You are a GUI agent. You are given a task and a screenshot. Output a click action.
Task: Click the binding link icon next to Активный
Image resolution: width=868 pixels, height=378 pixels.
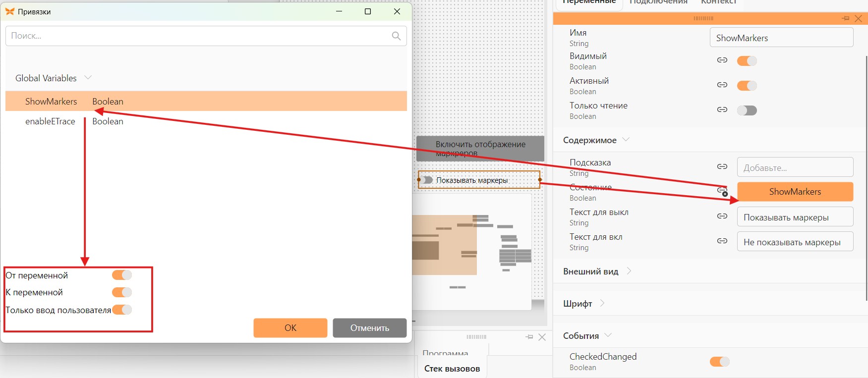tap(722, 85)
